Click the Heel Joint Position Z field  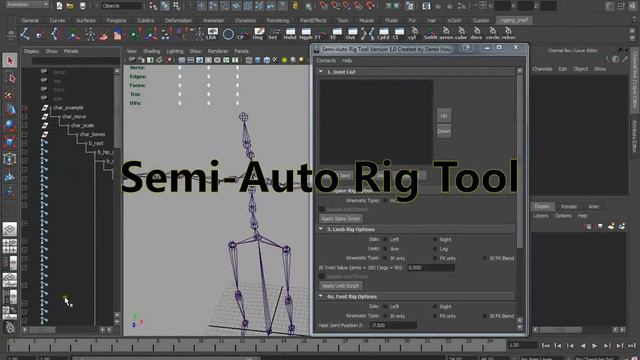393,325
